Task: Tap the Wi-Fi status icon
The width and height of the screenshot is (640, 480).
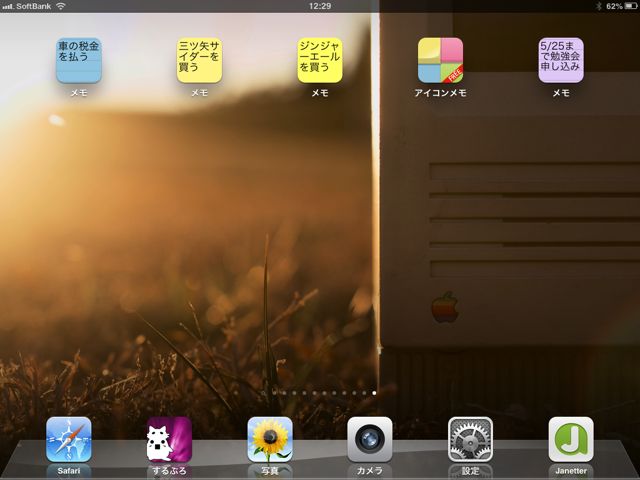Action: coord(60,6)
